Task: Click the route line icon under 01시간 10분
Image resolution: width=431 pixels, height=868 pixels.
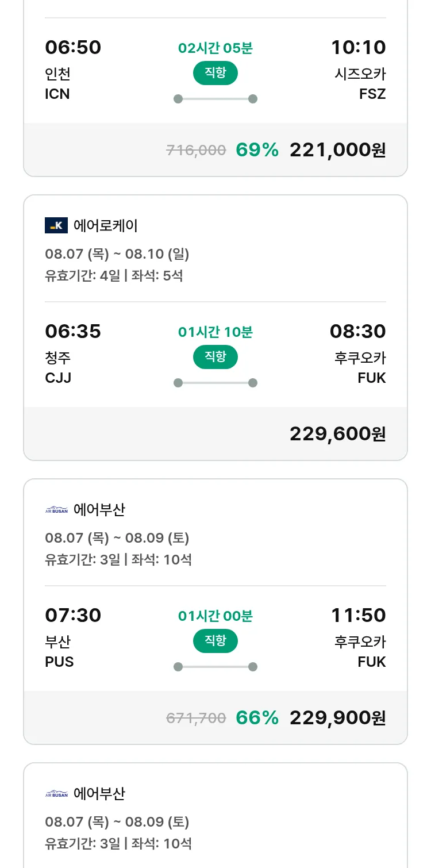Action: pos(215,383)
